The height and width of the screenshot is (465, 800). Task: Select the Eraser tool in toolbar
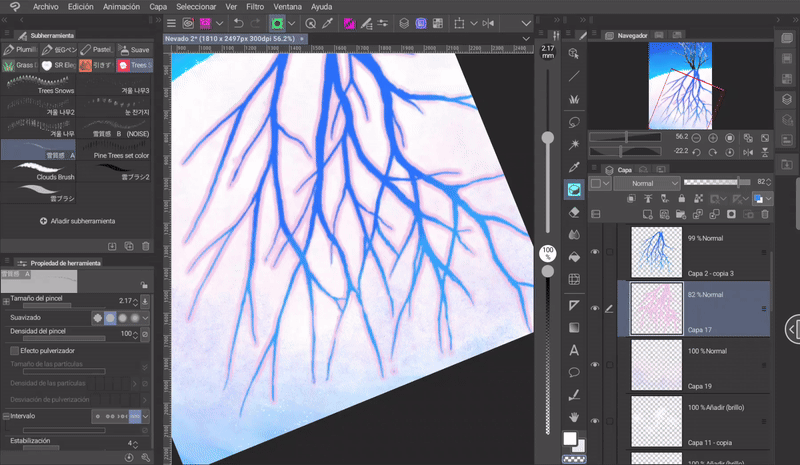(574, 212)
